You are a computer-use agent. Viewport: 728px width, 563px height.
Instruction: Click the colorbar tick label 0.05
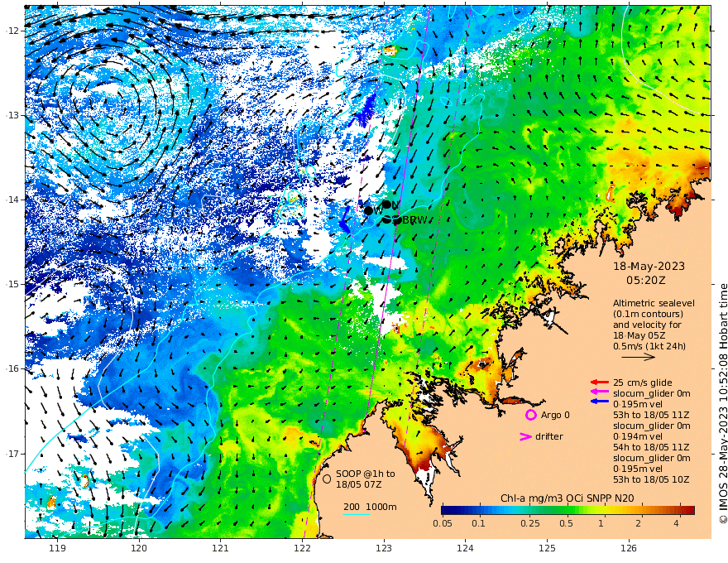[442, 523]
